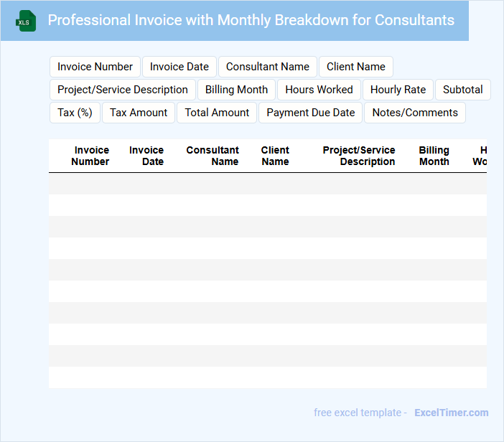Choose the Client Name tag
This screenshot has width=504, height=442.
pos(356,67)
